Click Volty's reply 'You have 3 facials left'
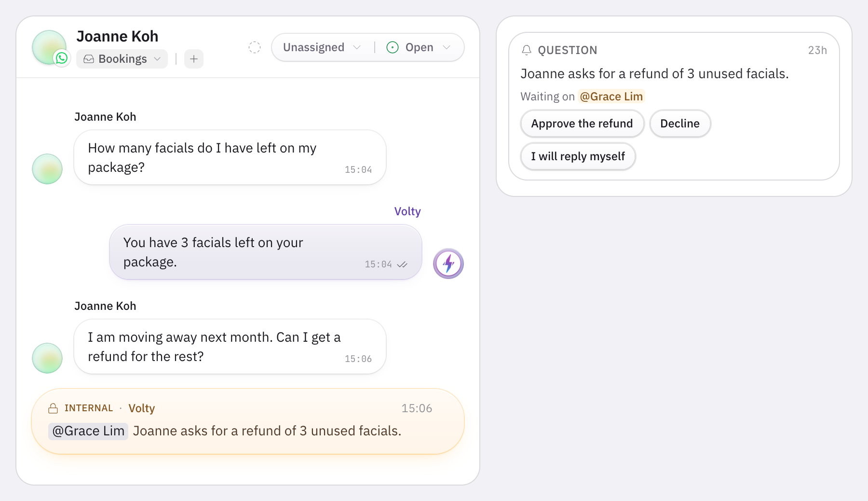Viewport: 868px width, 501px height. [x=266, y=252]
